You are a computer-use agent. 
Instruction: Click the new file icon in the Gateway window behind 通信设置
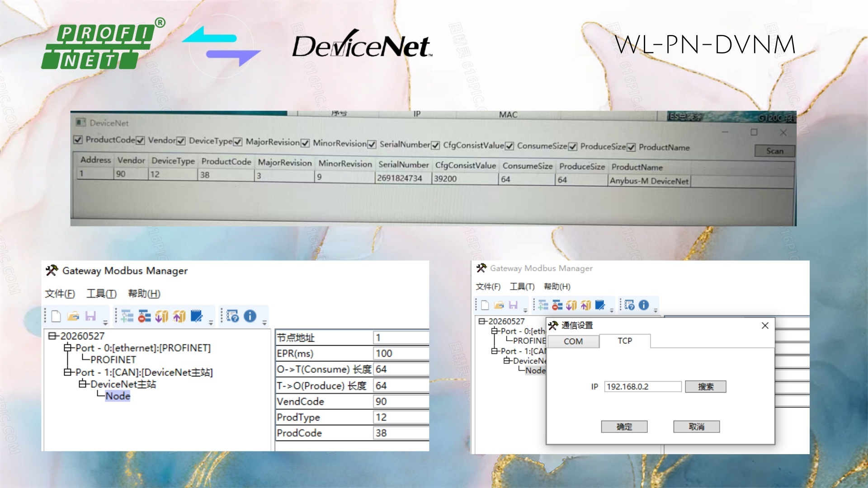click(x=485, y=305)
